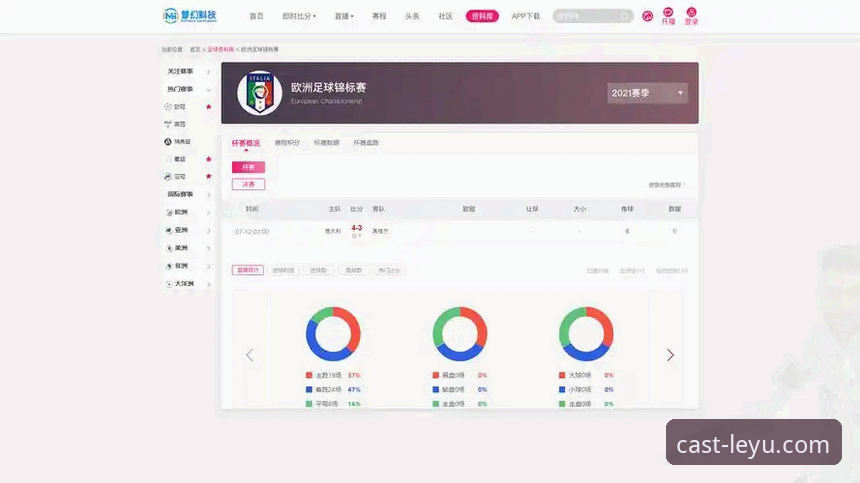Select the league row below 欧冠 in the sidebar
Screen dimensions: 860x483
click(x=180, y=124)
